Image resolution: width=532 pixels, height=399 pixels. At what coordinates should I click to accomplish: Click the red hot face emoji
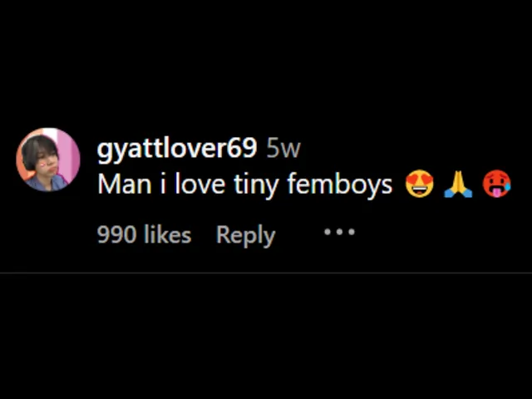point(496,185)
